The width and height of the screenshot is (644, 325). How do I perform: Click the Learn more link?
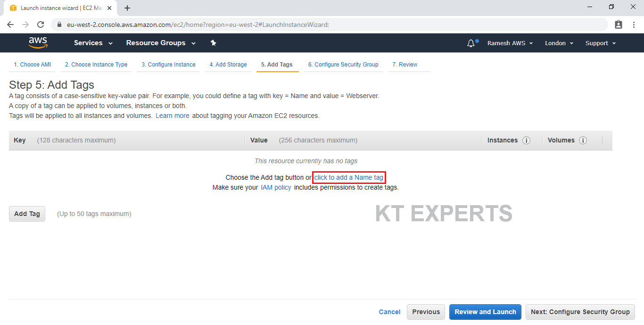click(173, 116)
